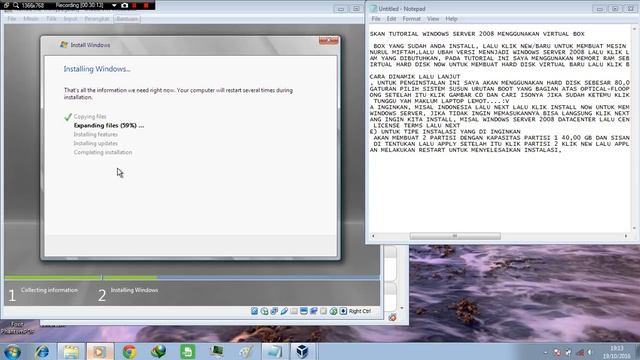
Task: Click the grey video capture status icon
Action: pyautogui.click(x=323, y=311)
